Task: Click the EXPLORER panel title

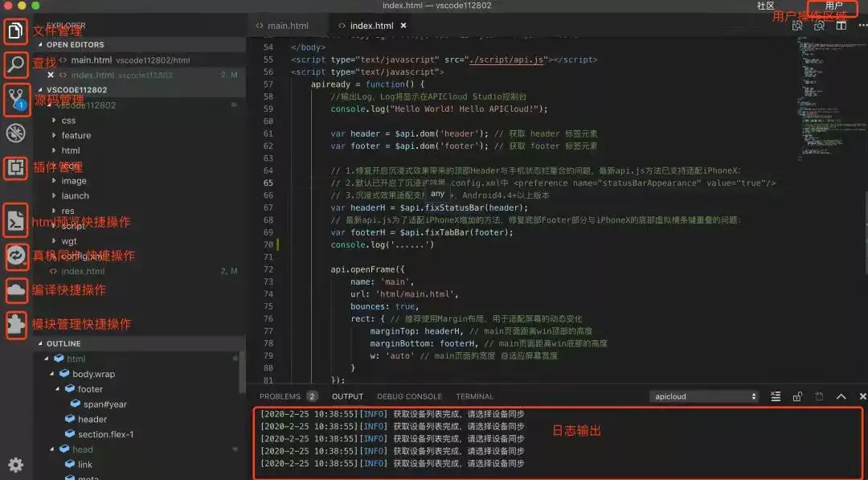Action: pyautogui.click(x=66, y=26)
